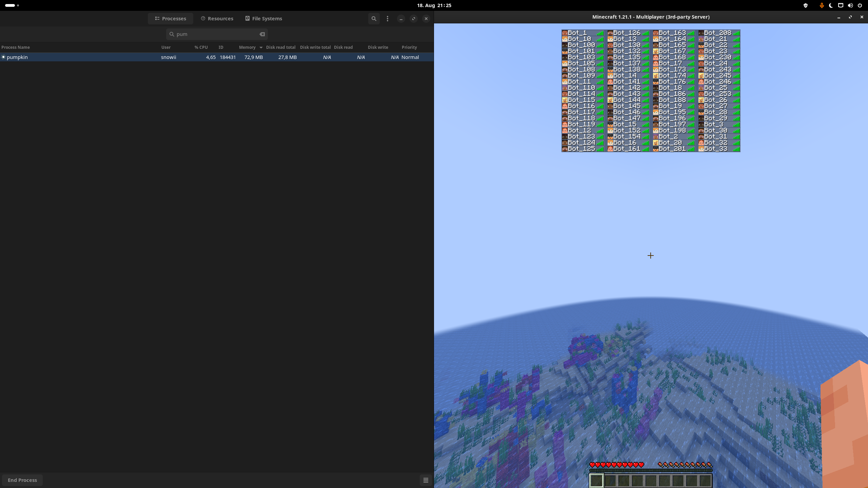
Task: Click the shield icon in the top bar
Action: [x=806, y=5]
